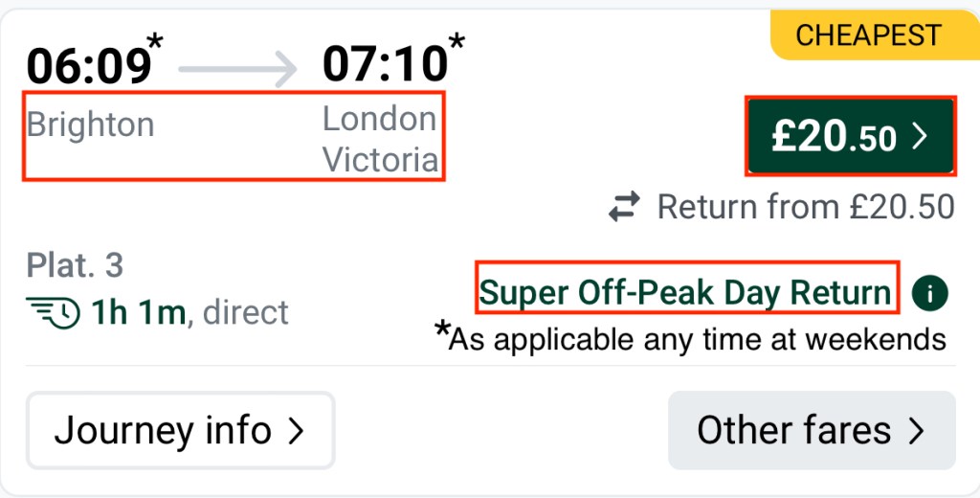
Task: Click the arrow between departure and arrival times
Action: coord(236,68)
